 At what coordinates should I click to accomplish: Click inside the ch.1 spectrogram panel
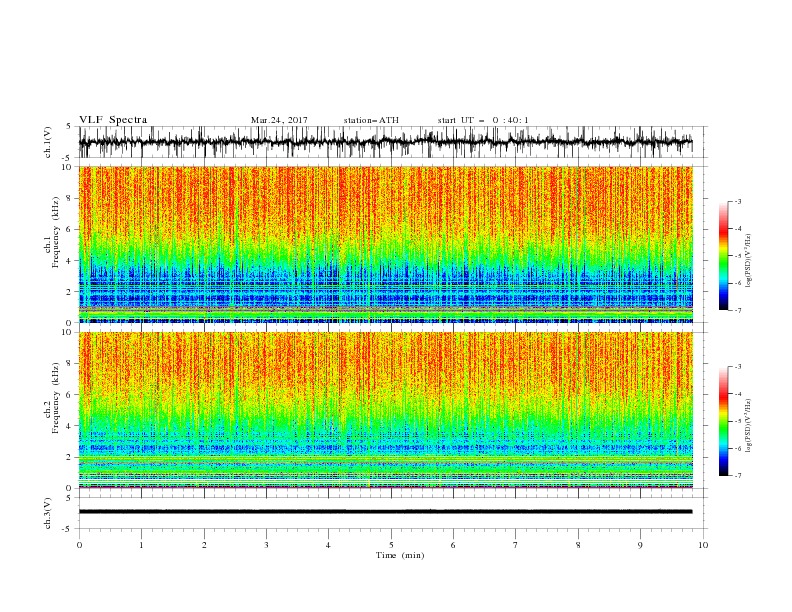385,244
